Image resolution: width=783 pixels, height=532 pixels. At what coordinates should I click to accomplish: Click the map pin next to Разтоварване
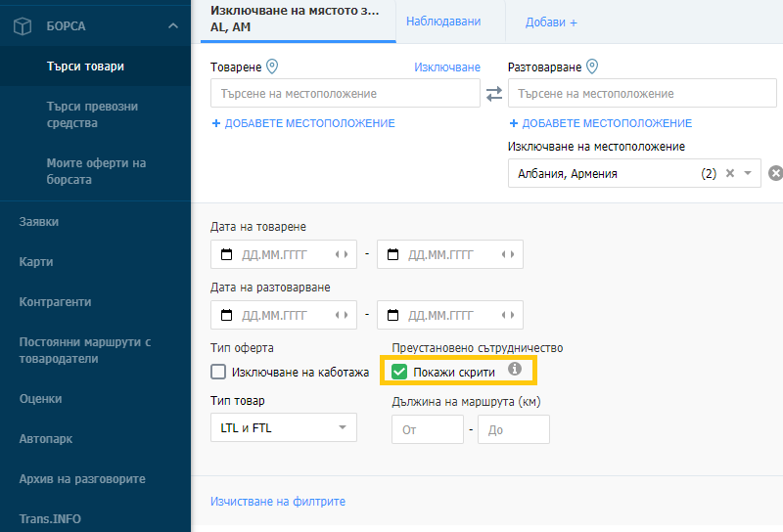point(592,66)
